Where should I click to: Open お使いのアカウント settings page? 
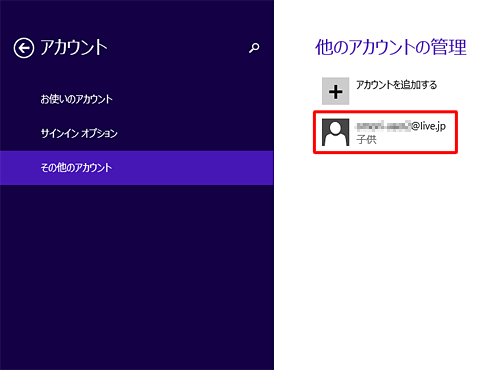76,99
